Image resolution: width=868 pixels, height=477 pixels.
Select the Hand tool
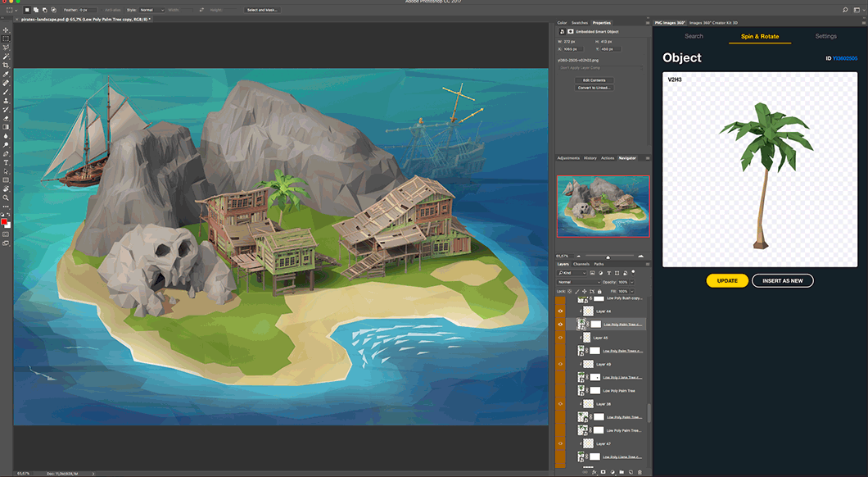click(x=6, y=189)
